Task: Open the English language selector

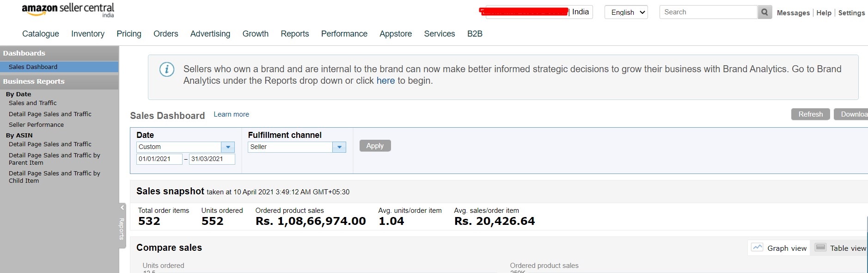Action: point(626,12)
